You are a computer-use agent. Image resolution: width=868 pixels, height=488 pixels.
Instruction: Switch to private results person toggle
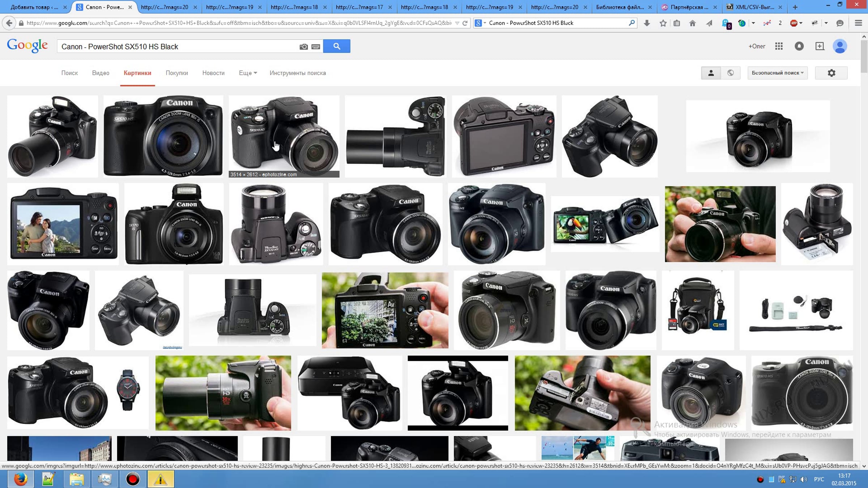tap(711, 73)
